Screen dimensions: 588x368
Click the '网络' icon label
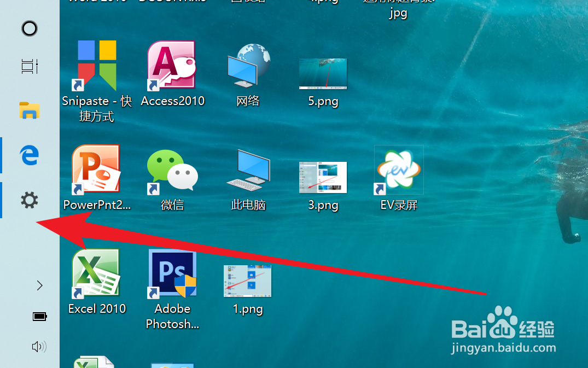248,101
